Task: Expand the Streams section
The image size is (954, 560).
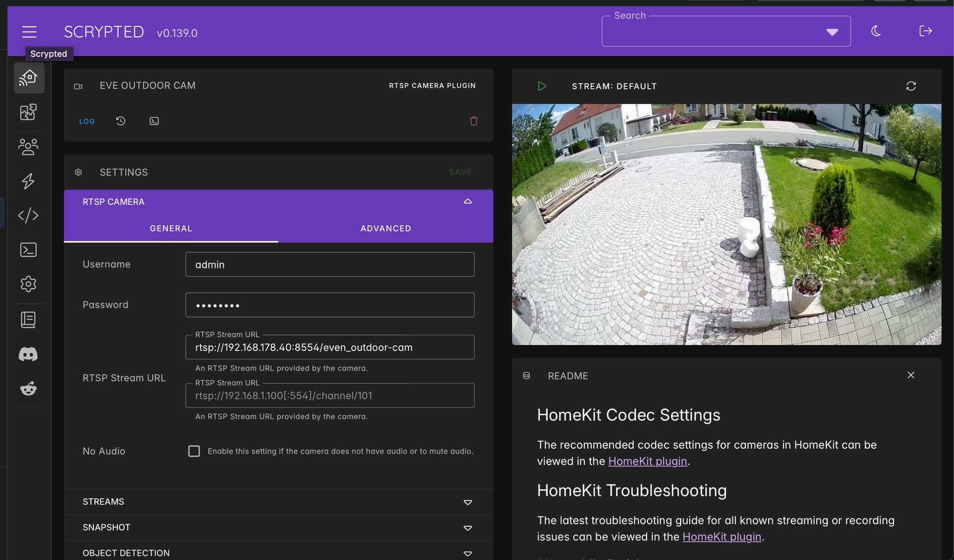Action: point(278,502)
